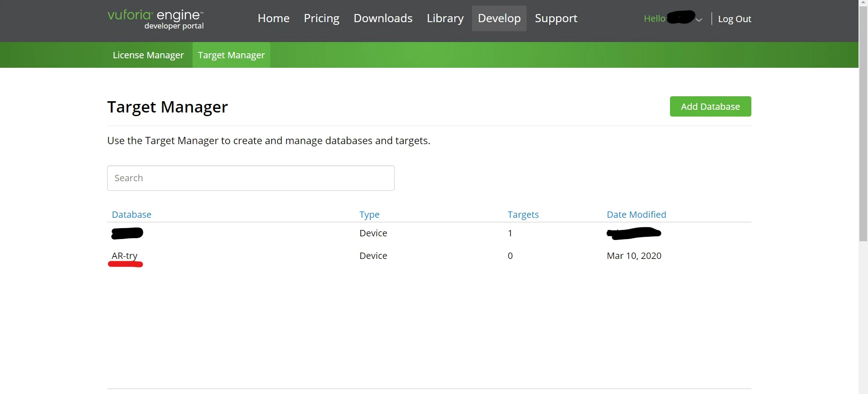Image resolution: width=868 pixels, height=394 pixels.
Task: Open the redacted database in the first row
Action: pyautogui.click(x=127, y=233)
